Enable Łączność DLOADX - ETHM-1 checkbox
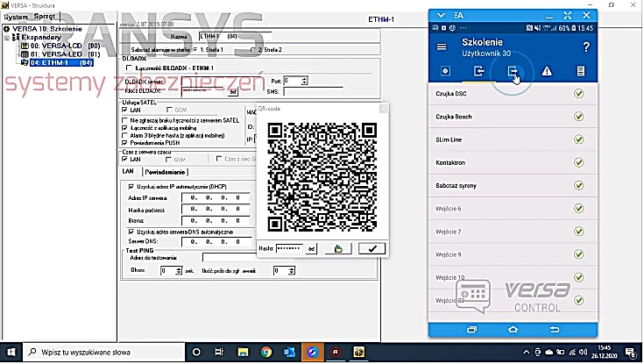 [x=129, y=68]
